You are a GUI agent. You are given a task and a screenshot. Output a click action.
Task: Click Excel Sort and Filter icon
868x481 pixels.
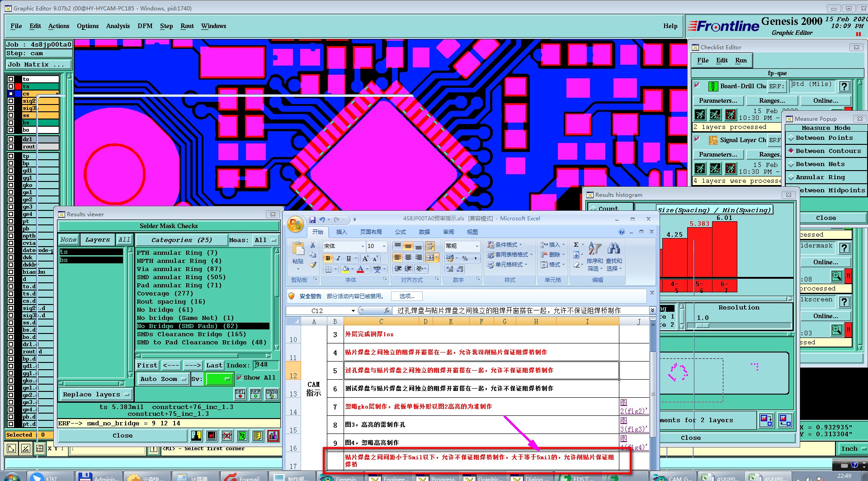click(594, 248)
